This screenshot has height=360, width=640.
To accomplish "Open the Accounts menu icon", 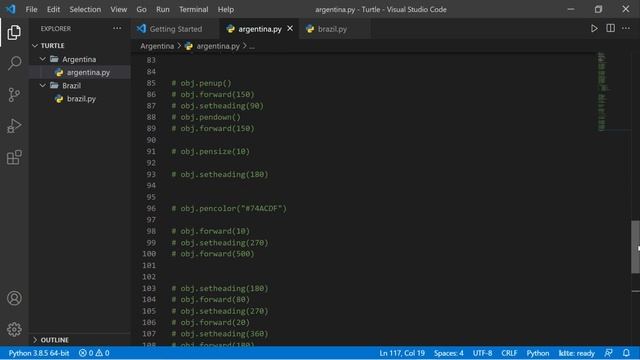I will (x=14, y=298).
